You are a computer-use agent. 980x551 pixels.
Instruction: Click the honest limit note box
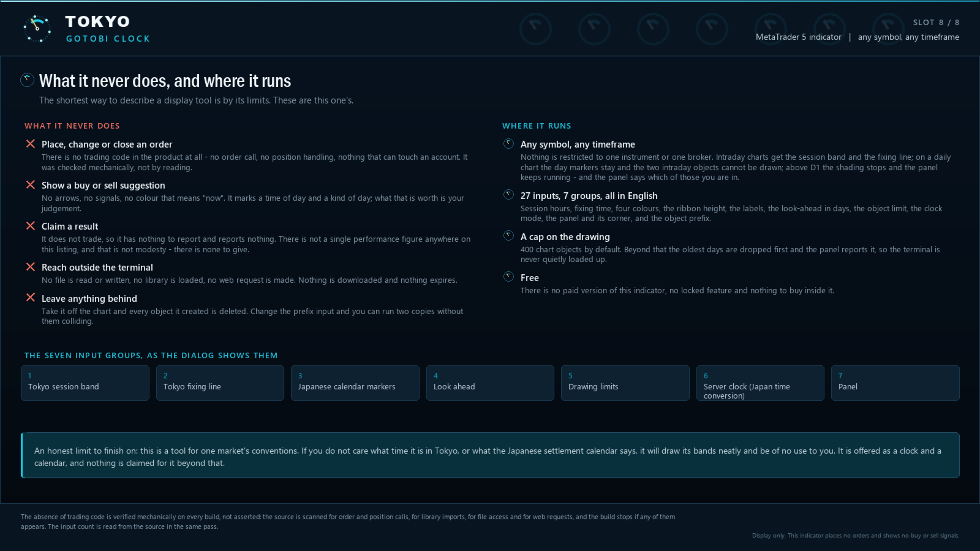click(x=490, y=455)
